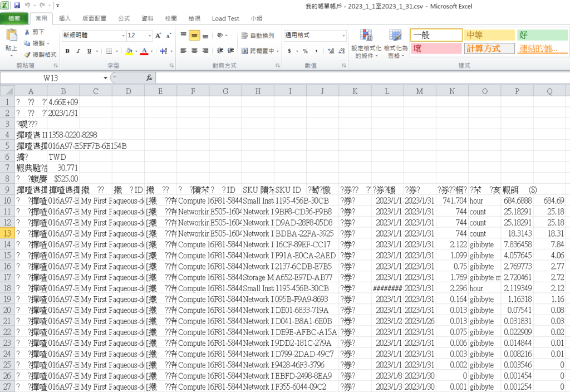Toggle Bold formatting
This screenshot has width=570, height=392.
click(67, 51)
